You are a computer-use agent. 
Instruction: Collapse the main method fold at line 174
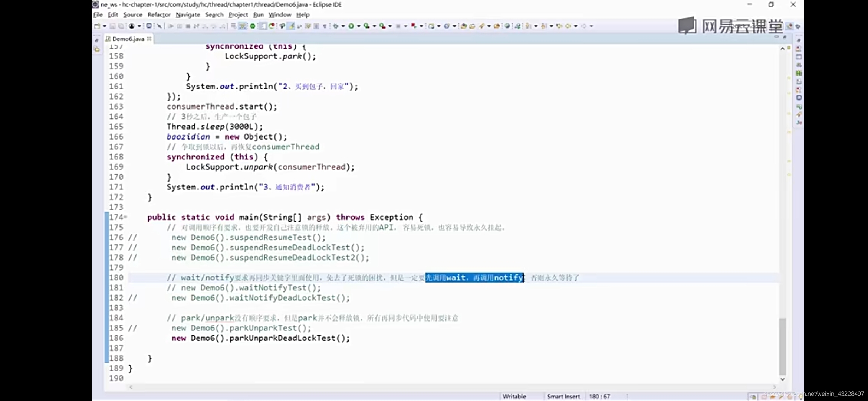126,217
